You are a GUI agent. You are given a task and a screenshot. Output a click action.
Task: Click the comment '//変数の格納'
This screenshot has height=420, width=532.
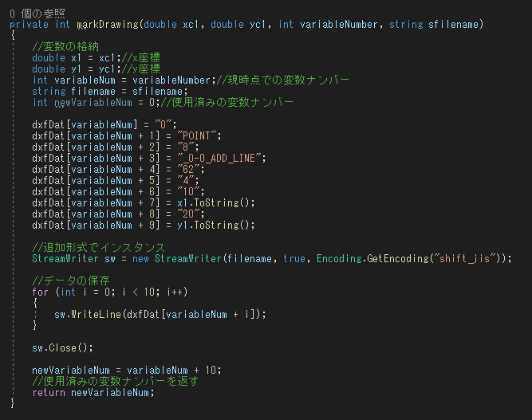65,46
